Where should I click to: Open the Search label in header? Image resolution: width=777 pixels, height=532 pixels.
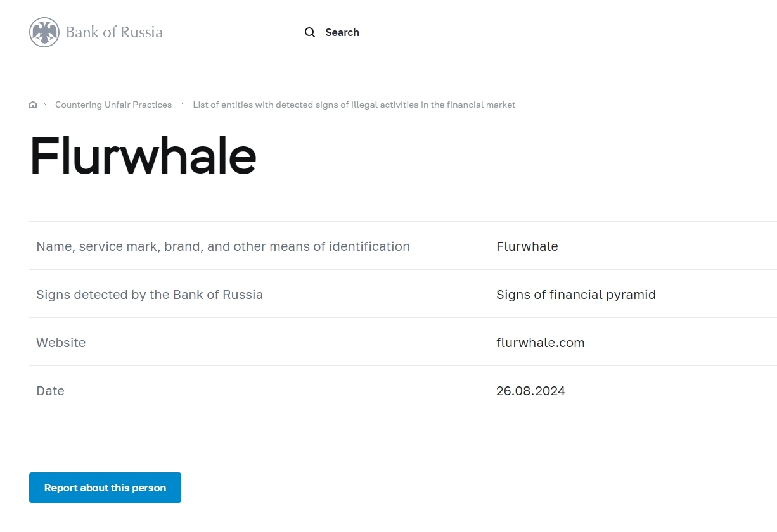point(342,32)
